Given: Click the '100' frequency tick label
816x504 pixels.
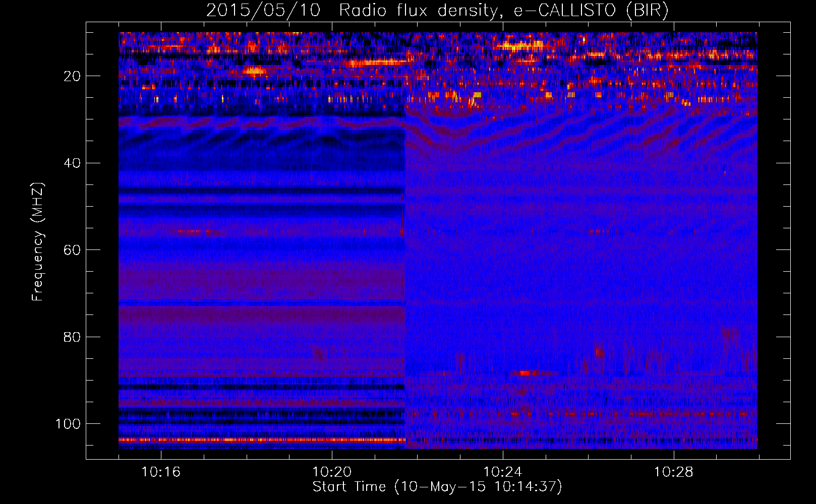Looking at the screenshot, I should (68, 423).
